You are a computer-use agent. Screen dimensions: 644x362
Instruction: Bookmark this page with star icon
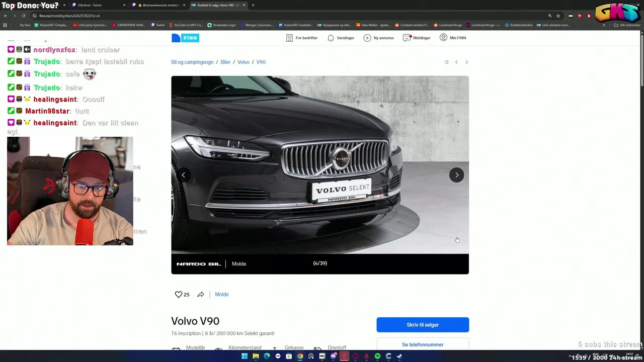pos(558,16)
